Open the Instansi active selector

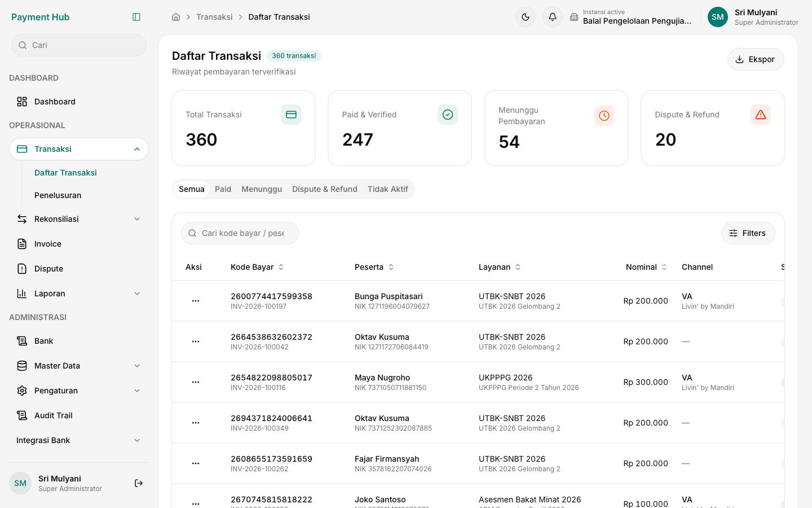coord(630,17)
